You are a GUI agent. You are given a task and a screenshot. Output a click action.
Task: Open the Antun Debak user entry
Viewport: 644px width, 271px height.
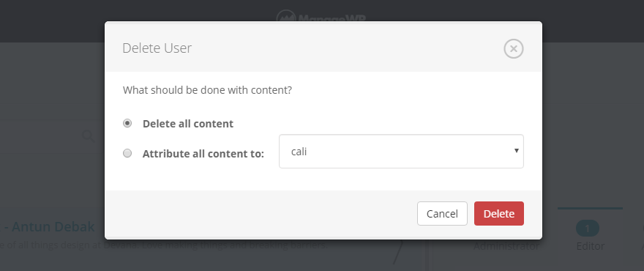point(51,226)
